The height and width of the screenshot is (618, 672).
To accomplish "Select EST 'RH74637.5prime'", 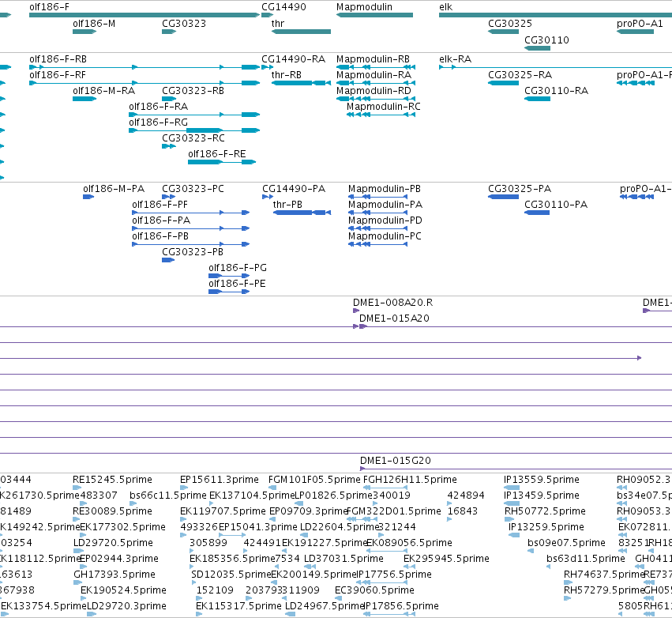I will (604, 575).
